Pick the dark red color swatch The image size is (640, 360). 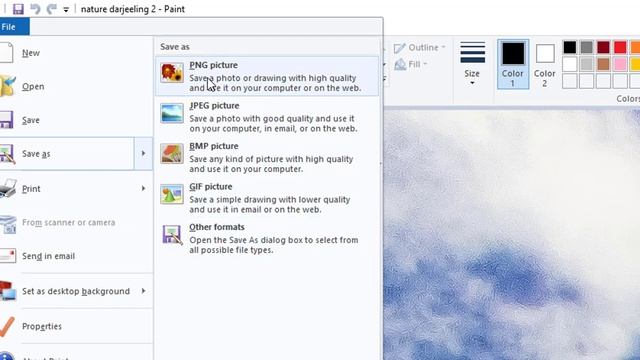[603, 47]
